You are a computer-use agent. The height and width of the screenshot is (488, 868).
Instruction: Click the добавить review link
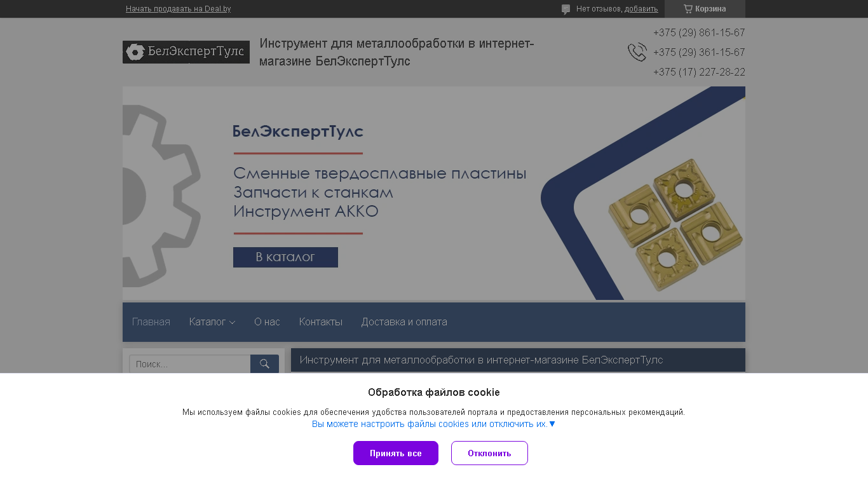click(x=641, y=9)
